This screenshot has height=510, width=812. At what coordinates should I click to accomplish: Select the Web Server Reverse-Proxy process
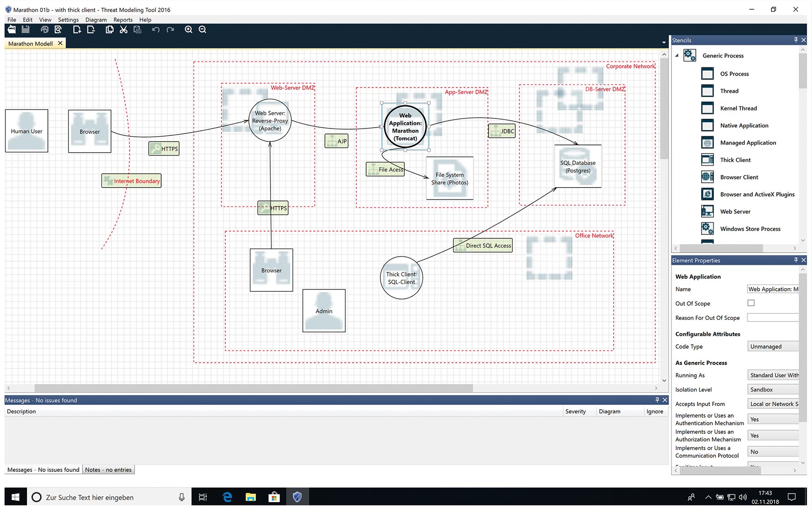point(270,120)
